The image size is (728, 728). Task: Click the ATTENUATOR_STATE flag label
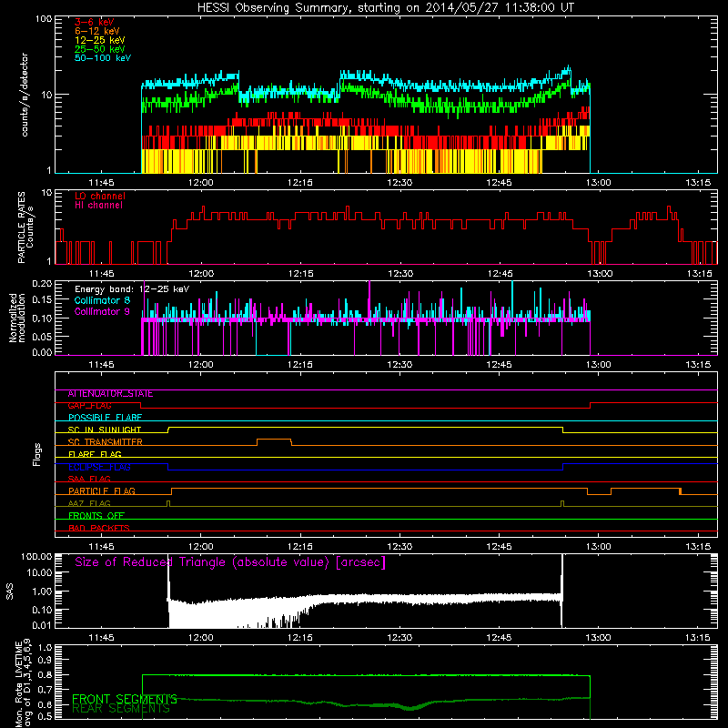(x=110, y=394)
